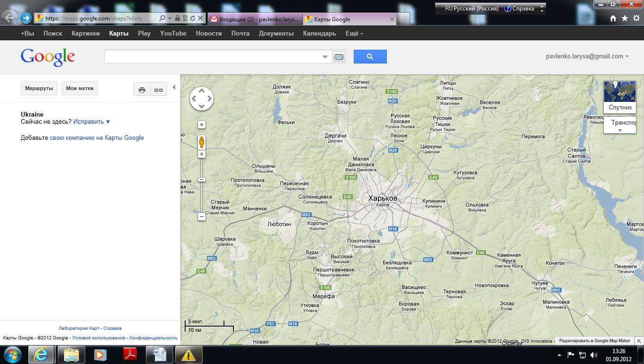The width and height of the screenshot is (644, 364).
Task: Open the on-screen keyboard icon in search box
Action: 339,57
